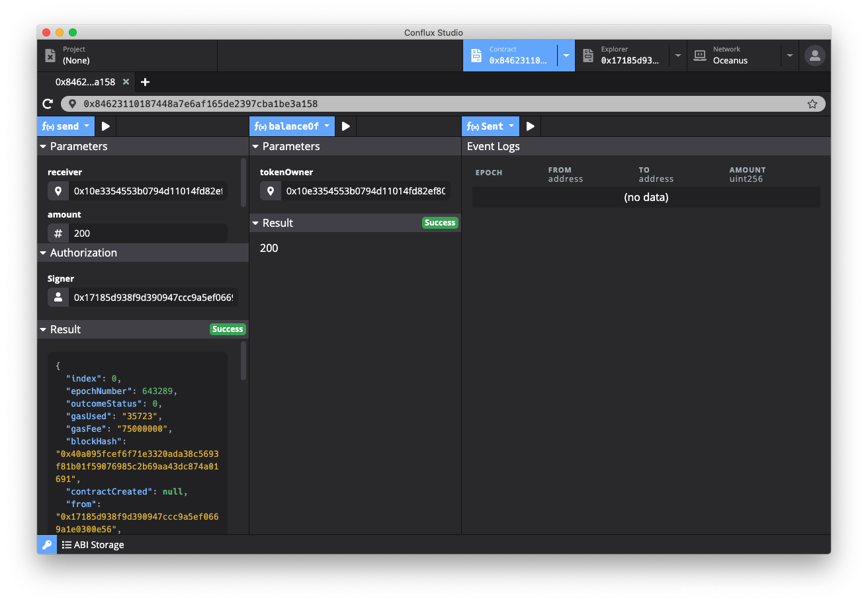Click the TO address column header

coord(656,175)
